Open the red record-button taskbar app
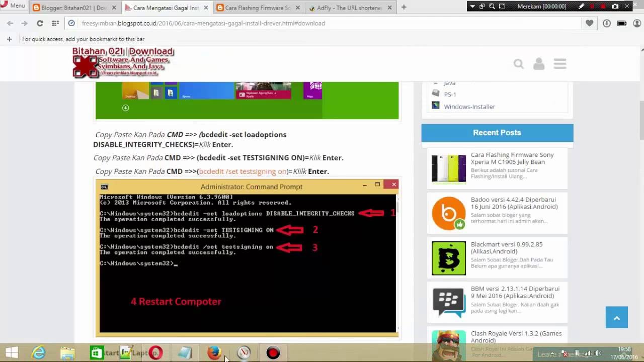 [273, 353]
